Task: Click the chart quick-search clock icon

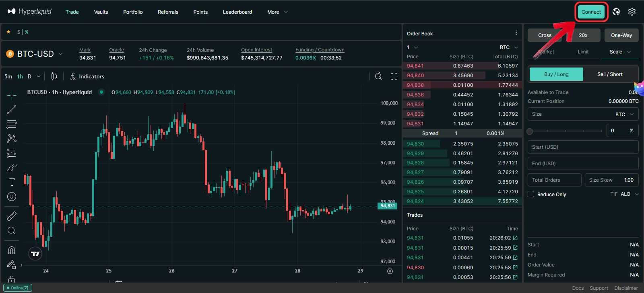Action: 378,76
